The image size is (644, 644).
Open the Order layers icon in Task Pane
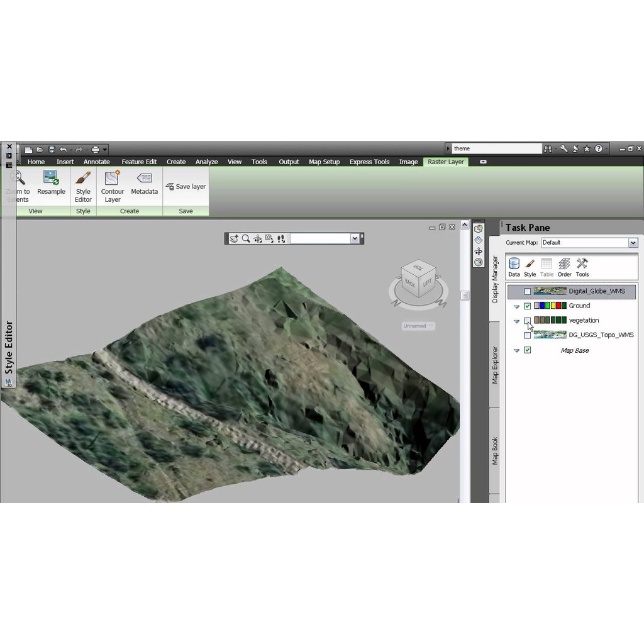(x=564, y=267)
